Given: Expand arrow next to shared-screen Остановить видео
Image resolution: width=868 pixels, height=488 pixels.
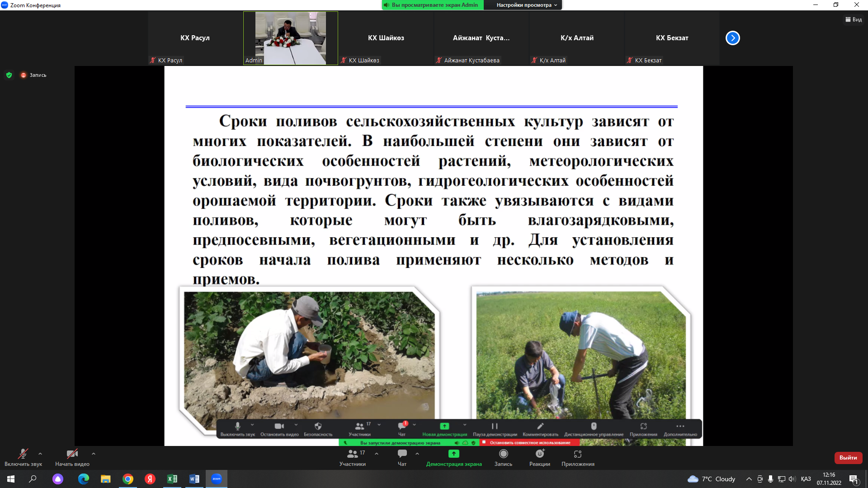Looking at the screenshot, I should (x=296, y=425).
